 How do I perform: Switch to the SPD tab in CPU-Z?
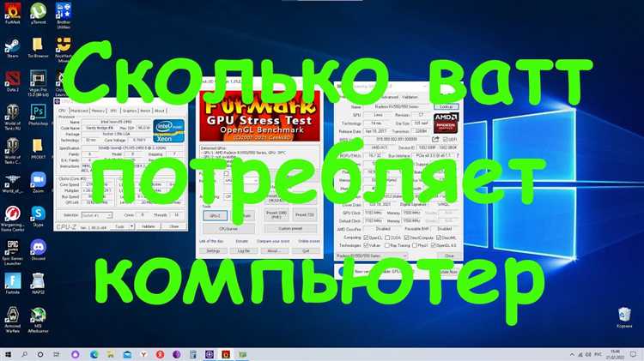(x=113, y=111)
